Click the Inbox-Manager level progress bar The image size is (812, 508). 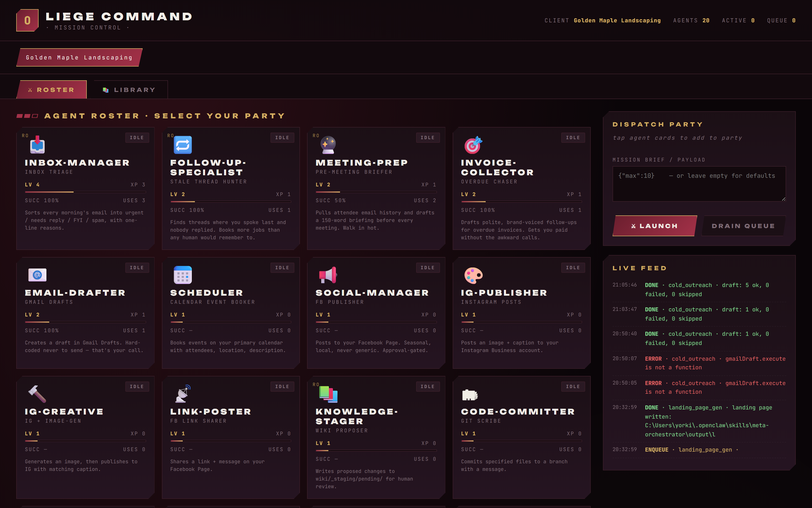point(85,192)
